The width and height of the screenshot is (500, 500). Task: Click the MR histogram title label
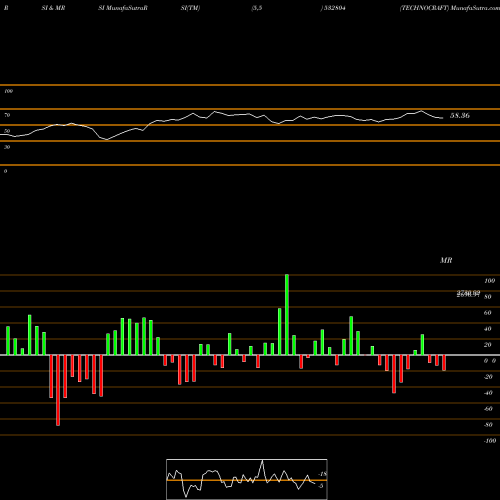446,260
